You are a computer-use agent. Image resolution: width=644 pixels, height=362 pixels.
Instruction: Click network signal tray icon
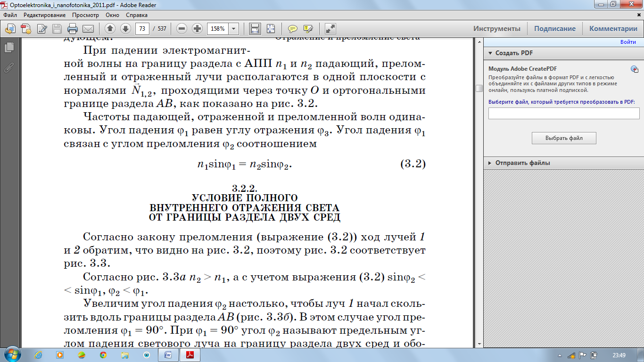click(x=571, y=355)
